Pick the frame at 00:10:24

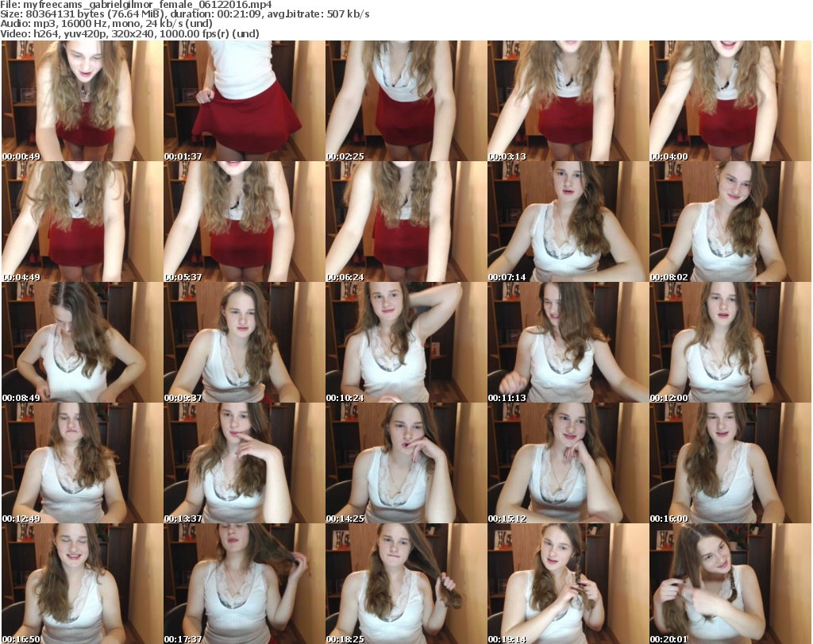[406, 342]
